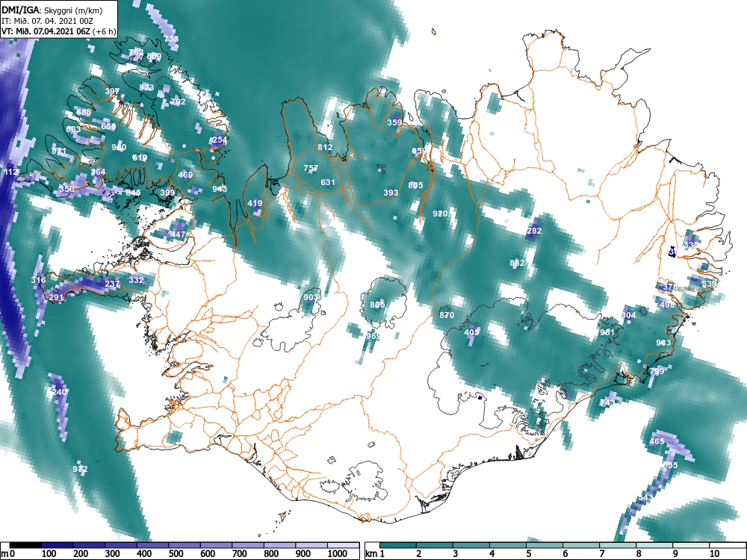
Task: Click the visibility value 823
Action: click(146, 87)
